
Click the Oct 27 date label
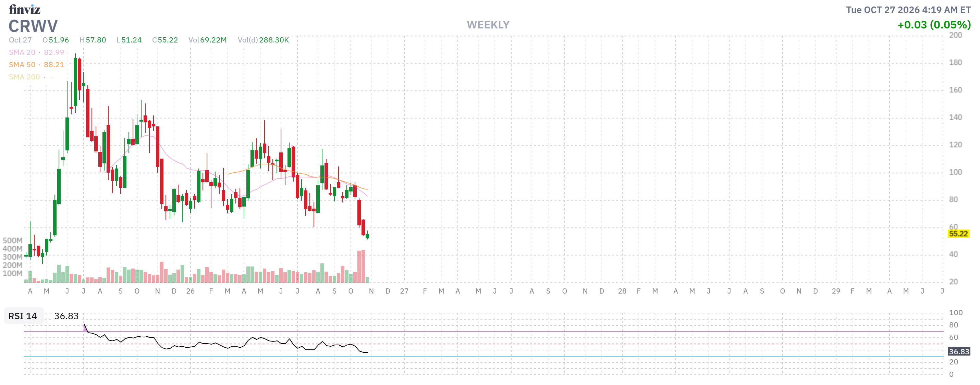pyautogui.click(x=20, y=40)
